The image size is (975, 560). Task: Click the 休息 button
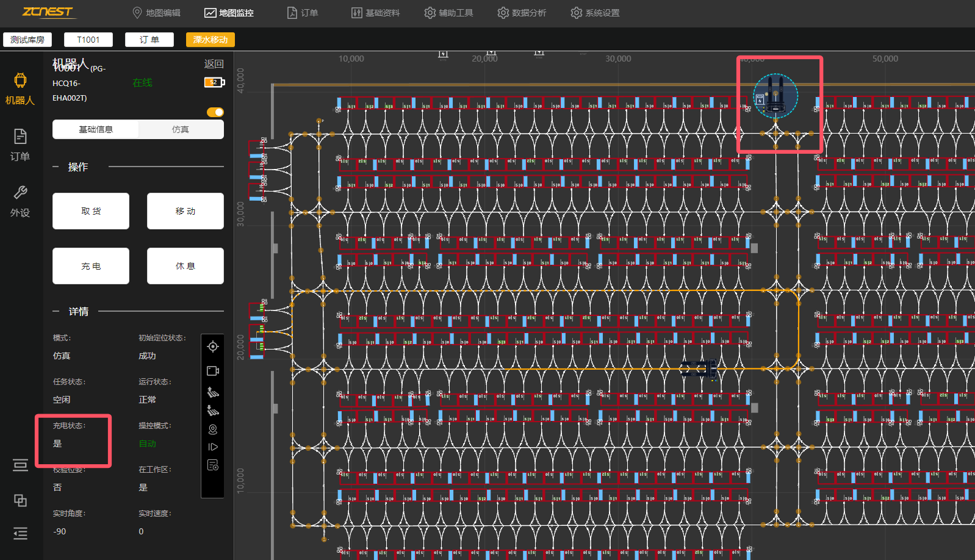coord(185,266)
